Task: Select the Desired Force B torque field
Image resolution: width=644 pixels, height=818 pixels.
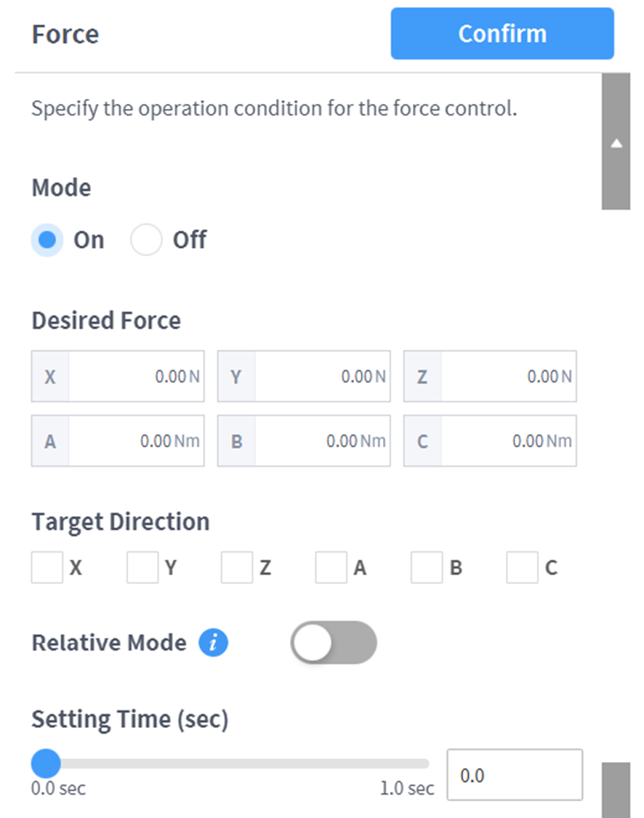Action: point(321,441)
